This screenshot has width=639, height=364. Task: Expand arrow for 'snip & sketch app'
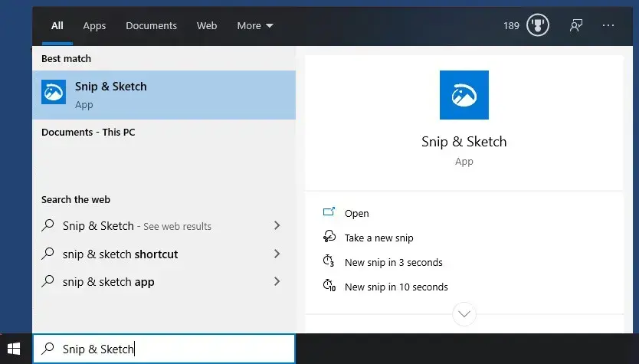point(277,281)
